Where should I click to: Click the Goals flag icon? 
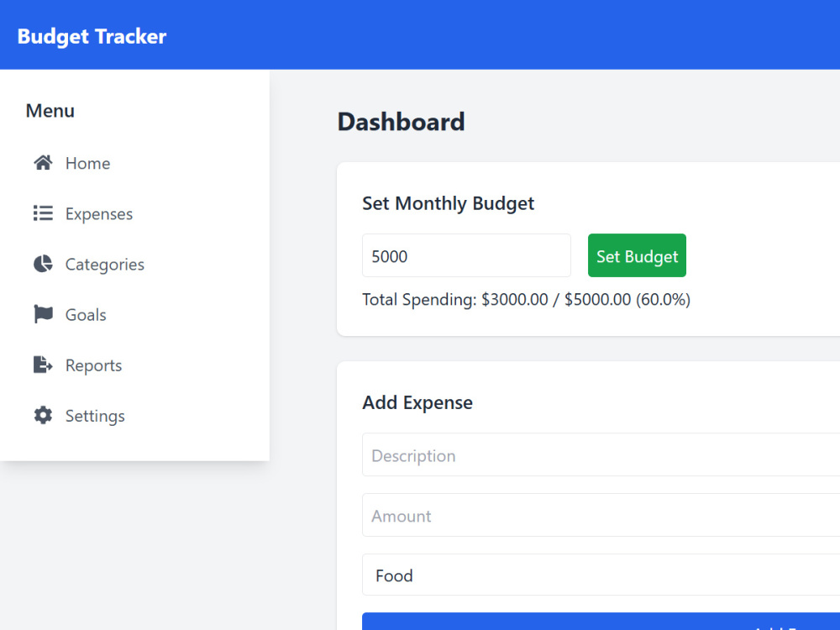coord(43,314)
